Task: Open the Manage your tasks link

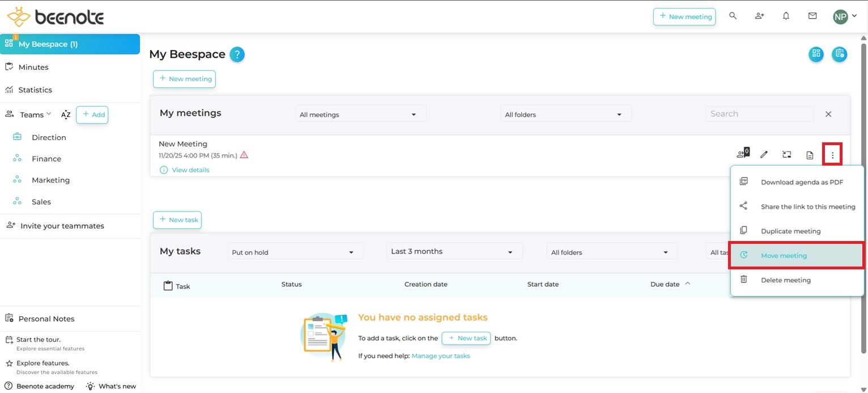Action: [x=440, y=356]
